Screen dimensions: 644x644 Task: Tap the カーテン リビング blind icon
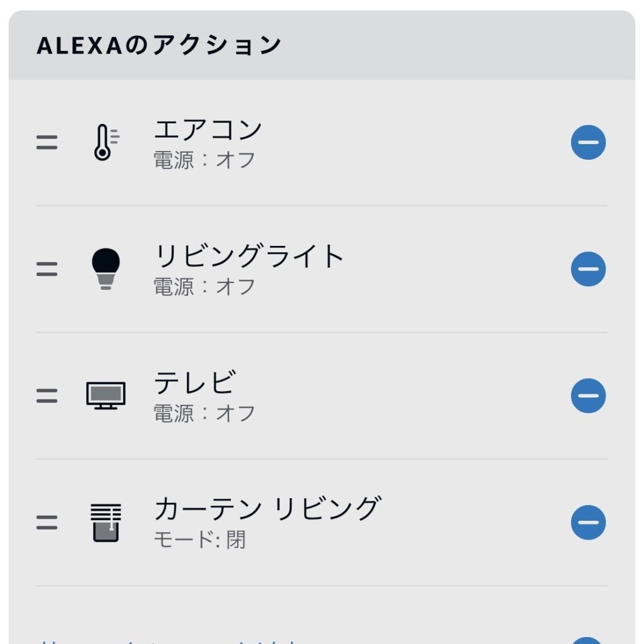coord(105,523)
